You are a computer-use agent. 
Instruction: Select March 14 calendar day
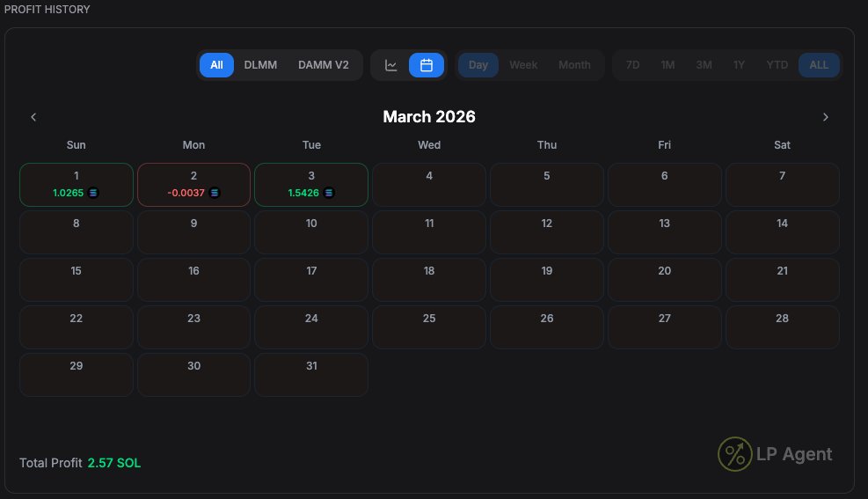(x=782, y=232)
